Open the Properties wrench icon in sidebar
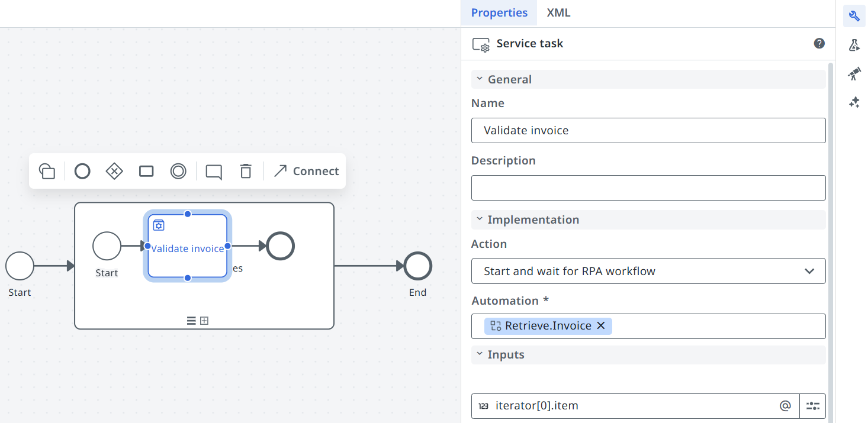The image size is (868, 423). pos(854,15)
